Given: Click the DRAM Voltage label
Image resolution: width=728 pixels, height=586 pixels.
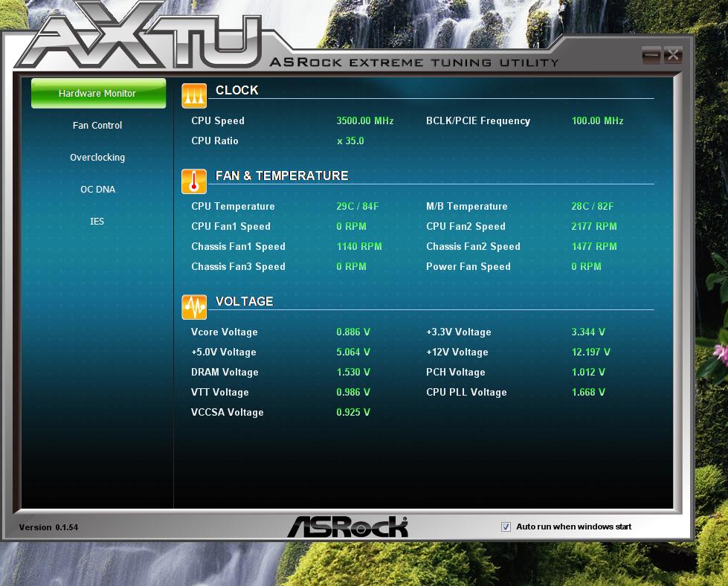Looking at the screenshot, I should pos(225,372).
